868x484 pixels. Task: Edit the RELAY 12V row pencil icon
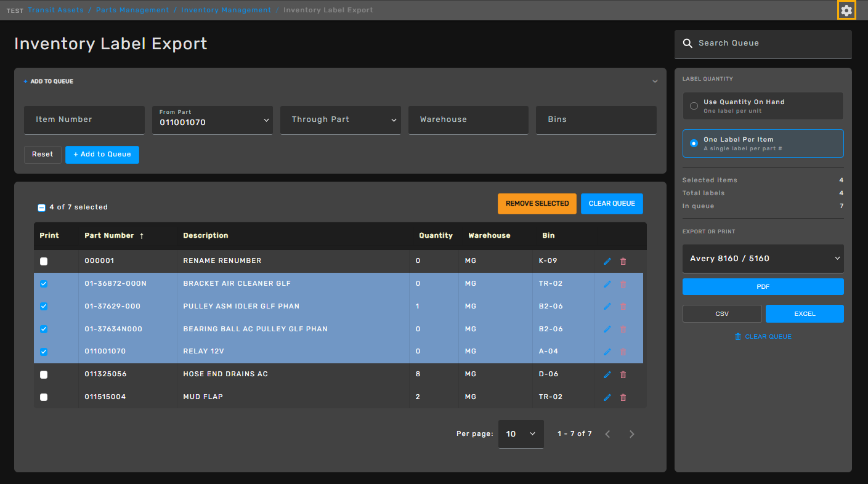607,352
